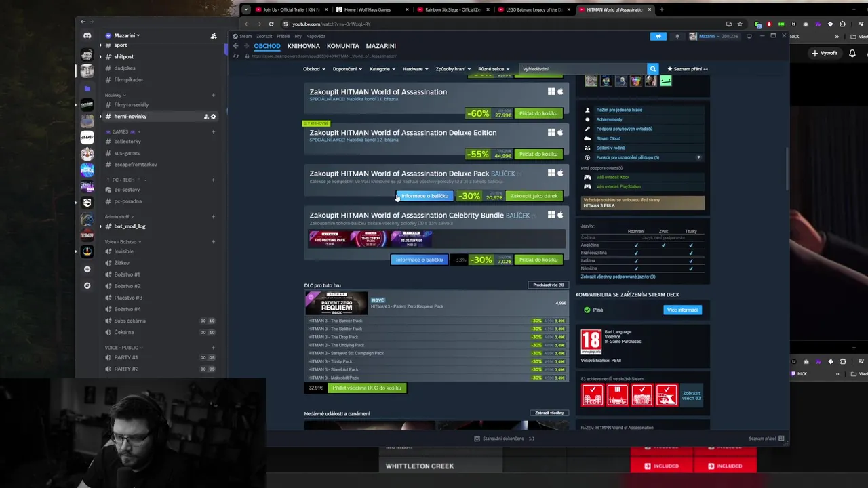Create channel in PC + TECH category
The width and height of the screenshot is (868, 488).
pos(213,180)
